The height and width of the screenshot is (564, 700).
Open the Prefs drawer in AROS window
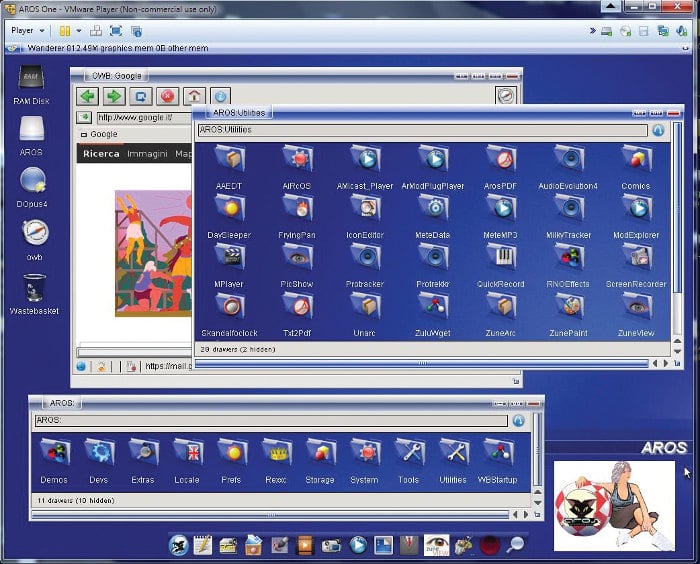click(231, 453)
